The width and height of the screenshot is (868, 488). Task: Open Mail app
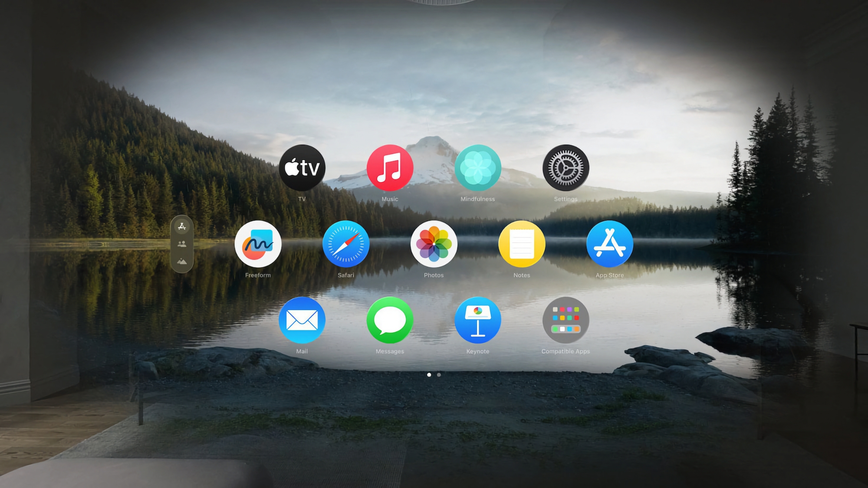click(x=302, y=320)
